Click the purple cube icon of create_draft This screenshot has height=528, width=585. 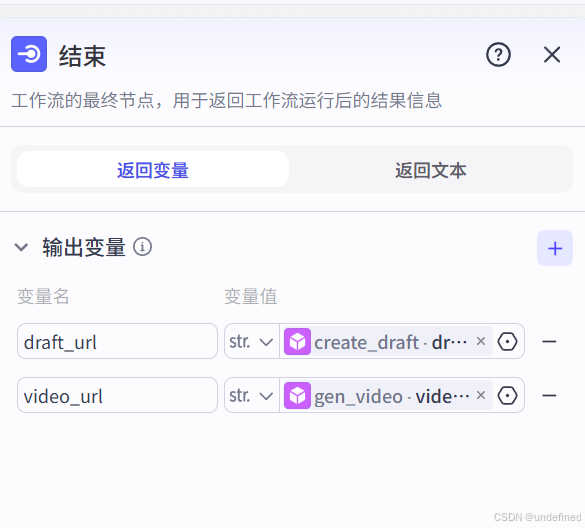coord(297,341)
